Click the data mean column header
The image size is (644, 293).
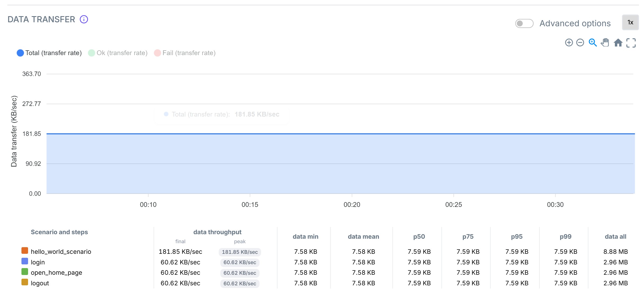point(363,237)
